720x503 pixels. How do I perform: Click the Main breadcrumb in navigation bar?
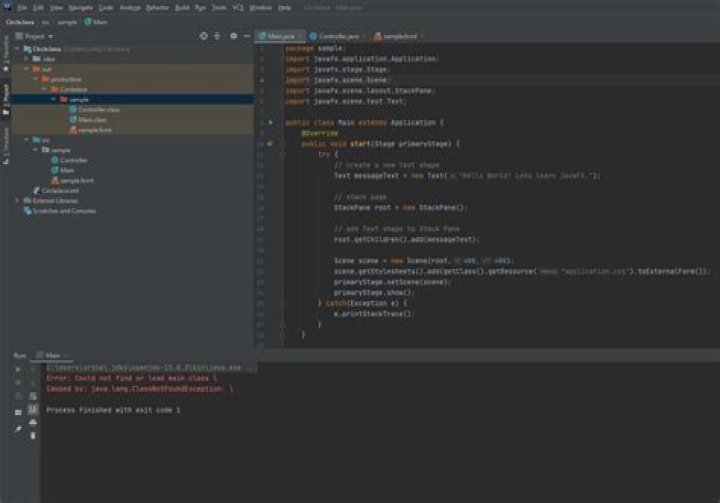click(x=96, y=22)
